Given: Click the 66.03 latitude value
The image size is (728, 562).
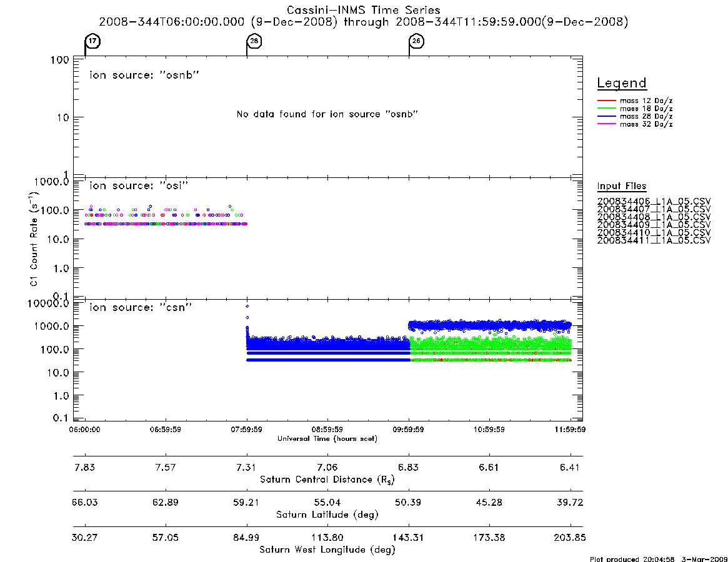Looking at the screenshot, I should 84,503.
